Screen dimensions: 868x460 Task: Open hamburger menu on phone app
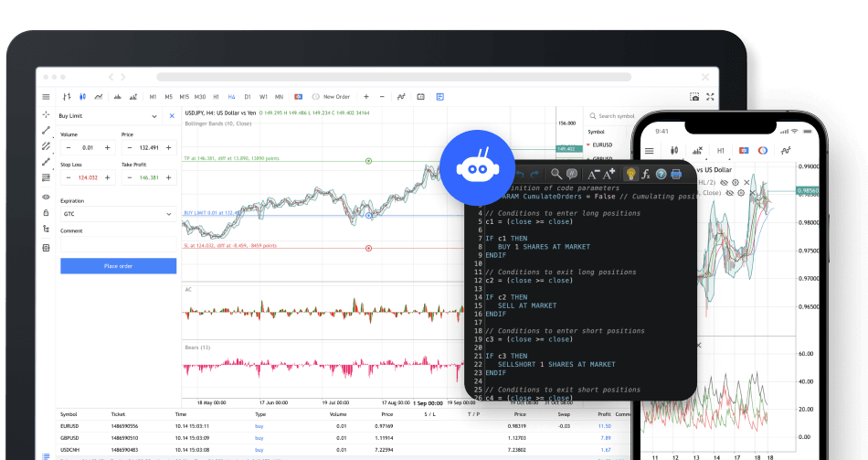(650, 151)
